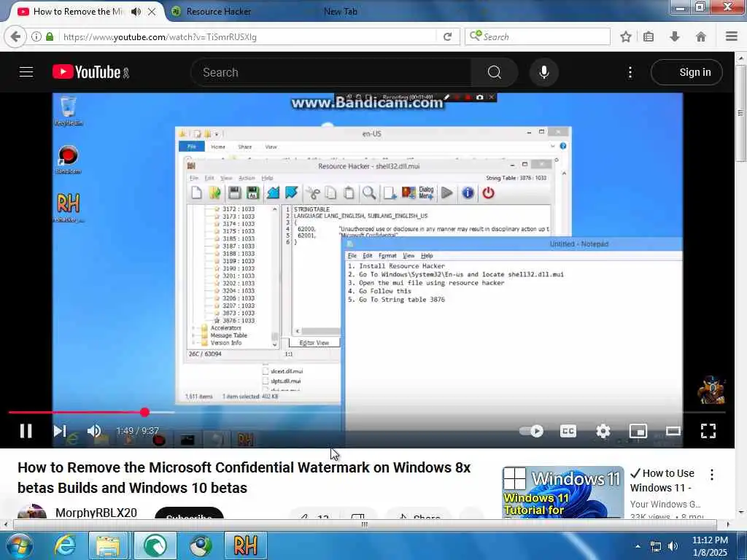
Task: Open the browser downloads arrow
Action: click(x=675, y=36)
